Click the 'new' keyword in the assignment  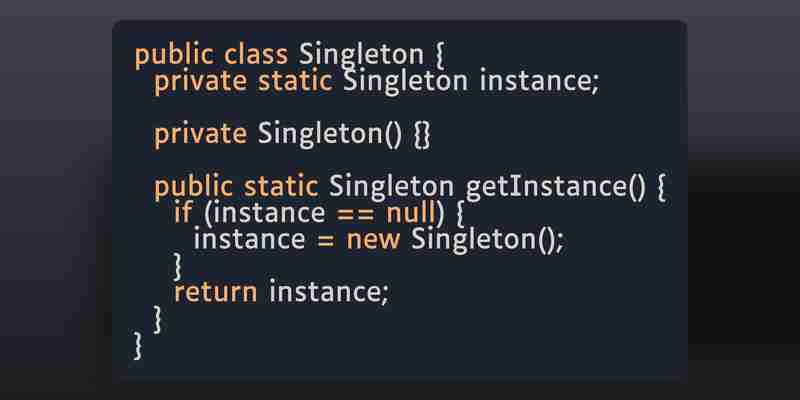(373, 239)
